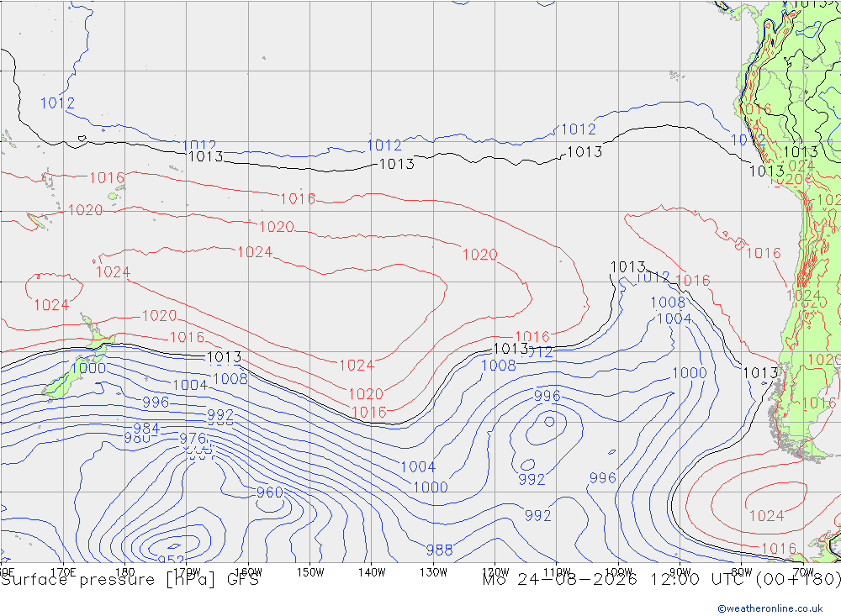Click the 140W longitude label

372,572
